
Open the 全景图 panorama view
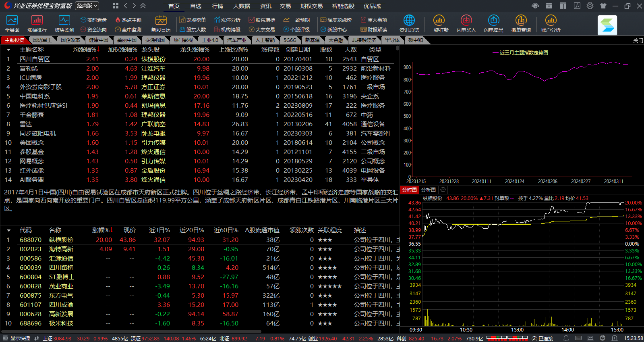point(12,24)
